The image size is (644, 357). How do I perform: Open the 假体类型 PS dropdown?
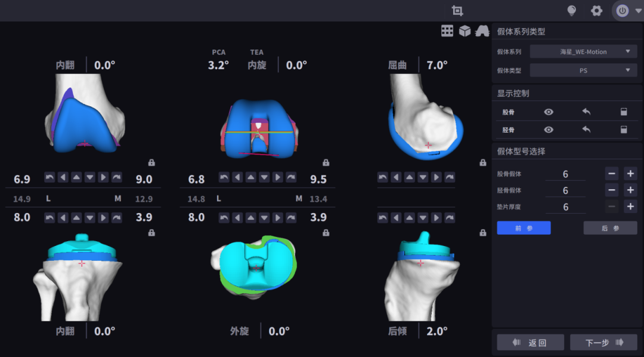click(x=583, y=70)
